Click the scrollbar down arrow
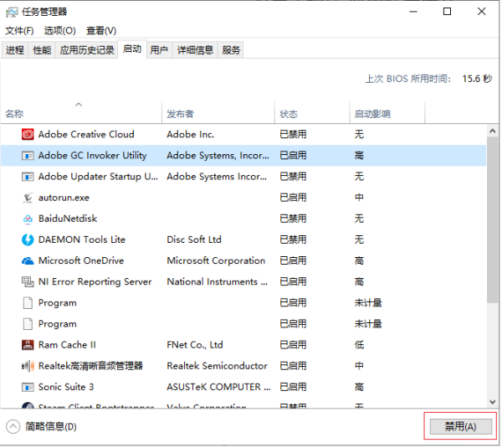This screenshot has height=448, width=502. click(x=494, y=403)
